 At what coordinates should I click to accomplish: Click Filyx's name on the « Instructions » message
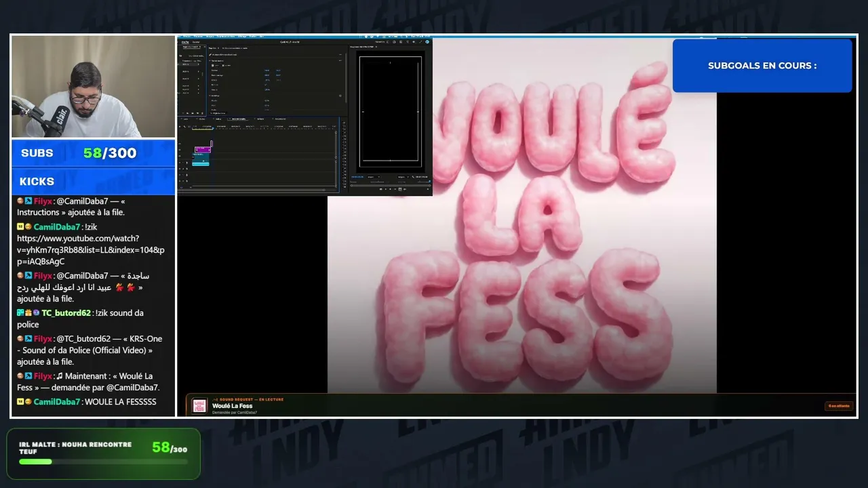pyautogui.click(x=43, y=201)
